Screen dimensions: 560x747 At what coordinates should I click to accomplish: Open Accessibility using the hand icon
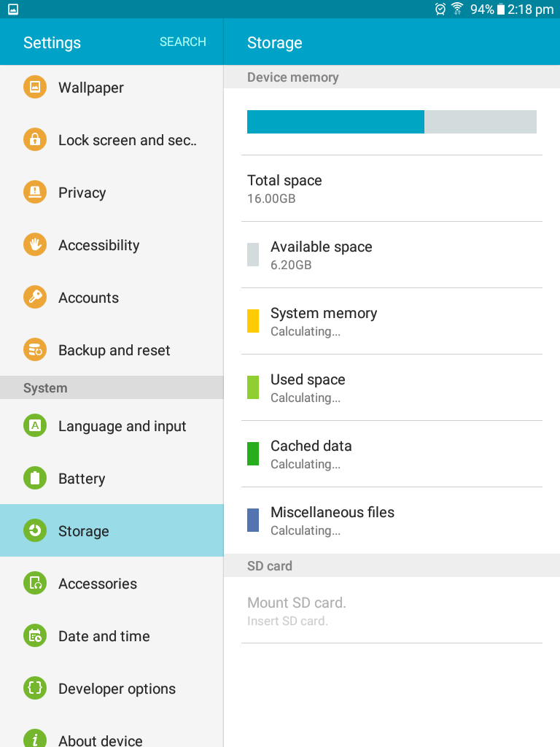35,244
